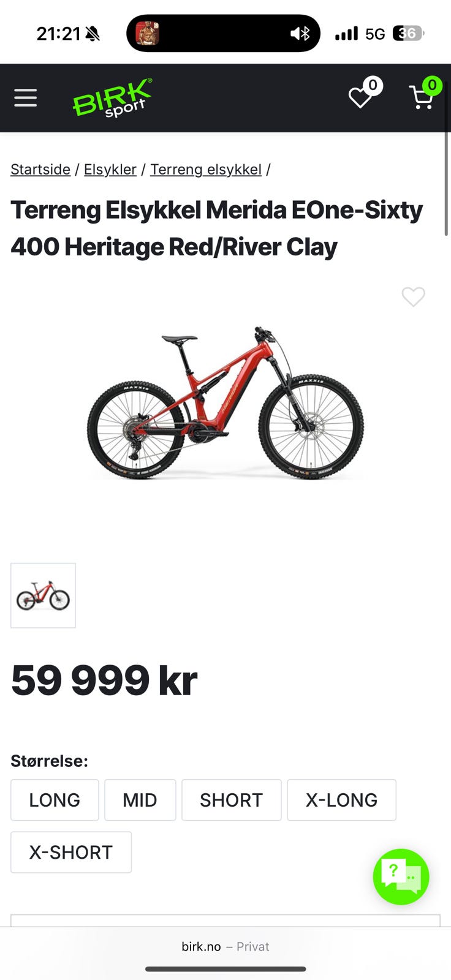This screenshot has width=451, height=980.
Task: Select size SHORT
Action: 231,800
